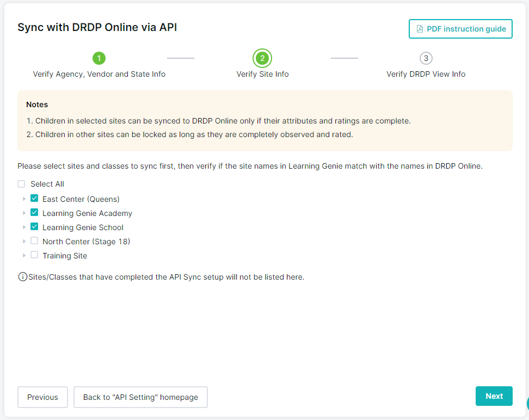The image size is (529, 420).
Task: Uncheck Learning Genie School checkbox
Action: (x=34, y=227)
